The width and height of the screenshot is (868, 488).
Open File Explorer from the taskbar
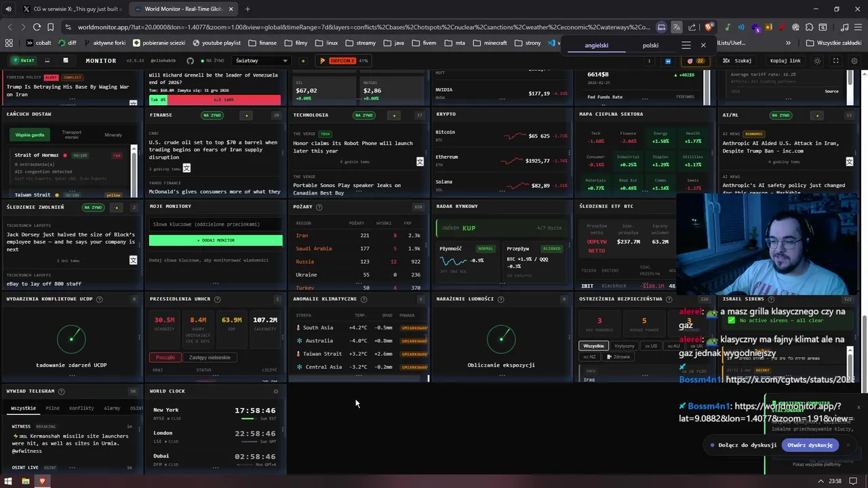[x=25, y=481]
